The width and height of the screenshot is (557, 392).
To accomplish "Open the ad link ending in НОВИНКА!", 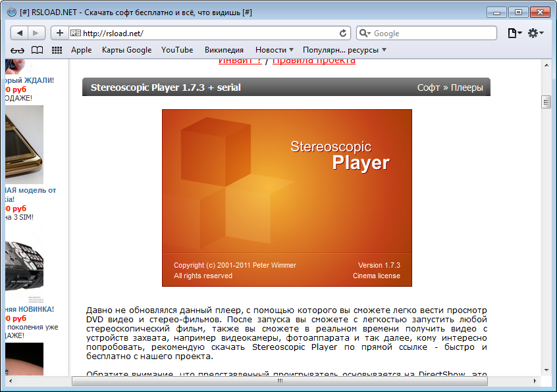I will pyautogui.click(x=30, y=309).
